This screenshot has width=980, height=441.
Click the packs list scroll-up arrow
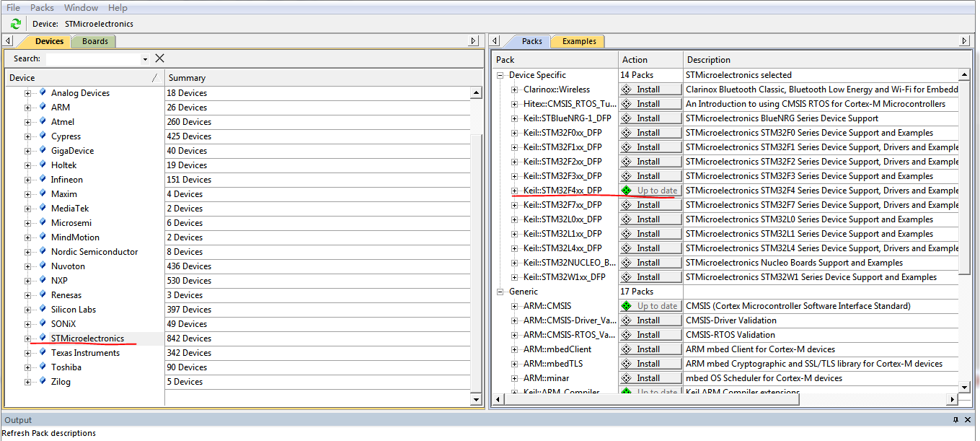point(964,75)
